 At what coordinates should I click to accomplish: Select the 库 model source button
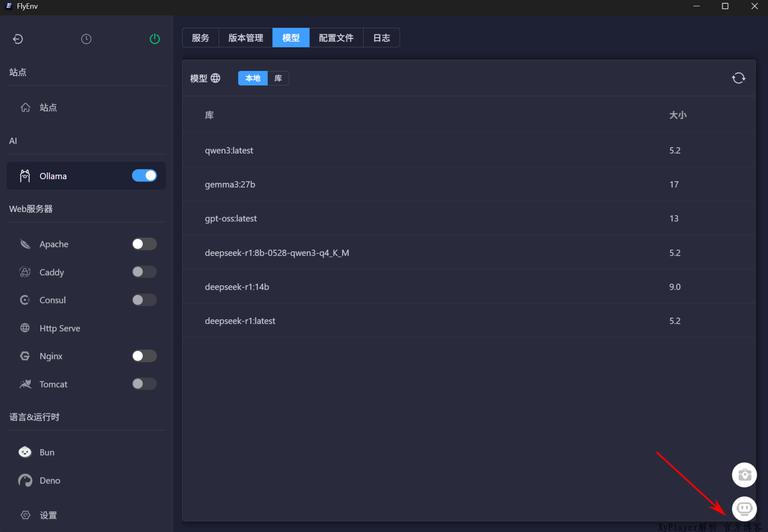pos(278,78)
